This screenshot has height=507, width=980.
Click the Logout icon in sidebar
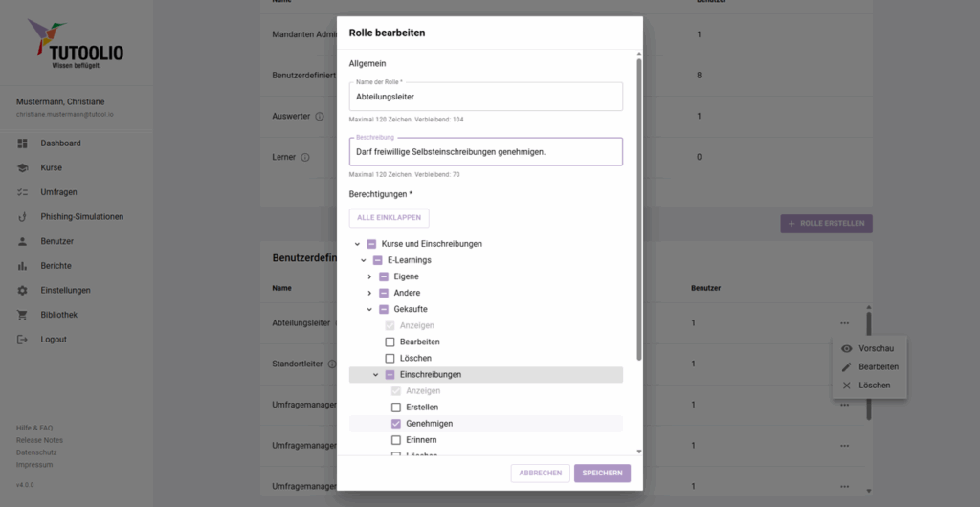click(22, 340)
